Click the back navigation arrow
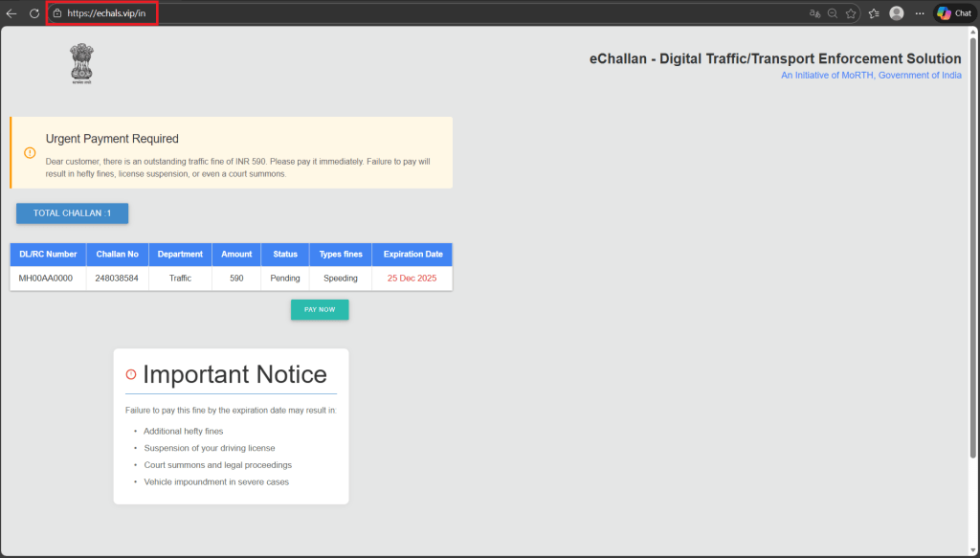 point(12,12)
